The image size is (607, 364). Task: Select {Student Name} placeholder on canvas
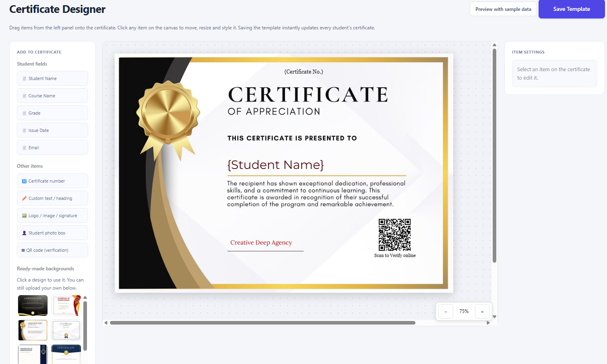click(275, 165)
